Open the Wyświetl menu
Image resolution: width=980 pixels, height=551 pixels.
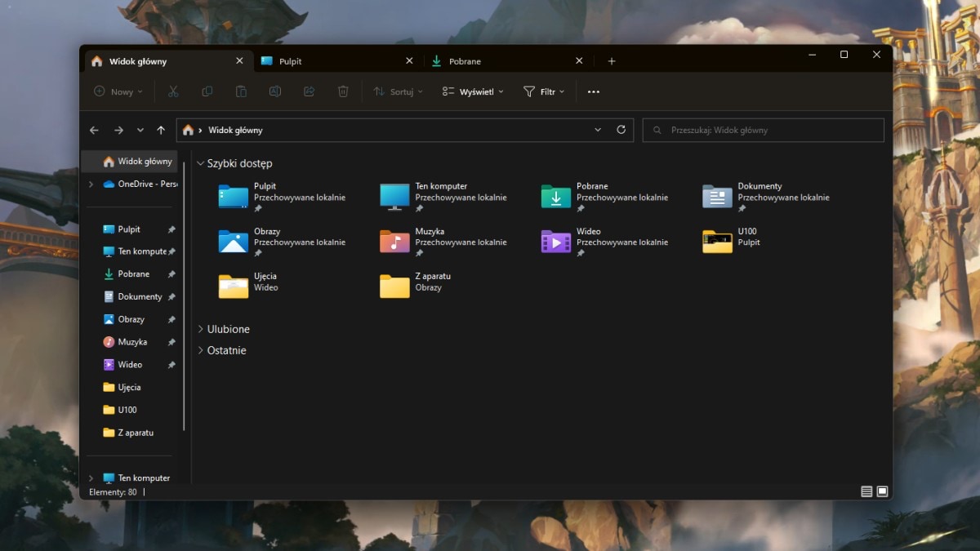coord(472,91)
